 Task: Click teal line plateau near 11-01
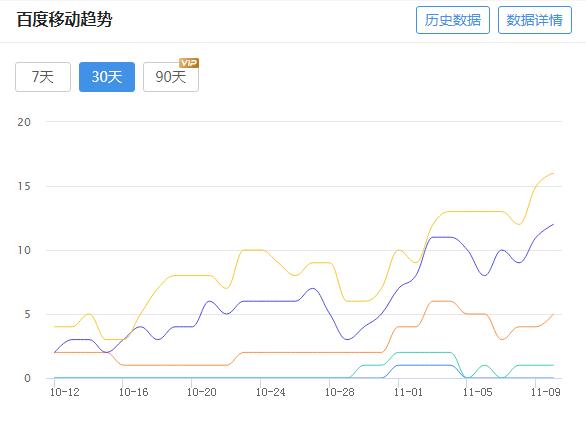coord(424,352)
